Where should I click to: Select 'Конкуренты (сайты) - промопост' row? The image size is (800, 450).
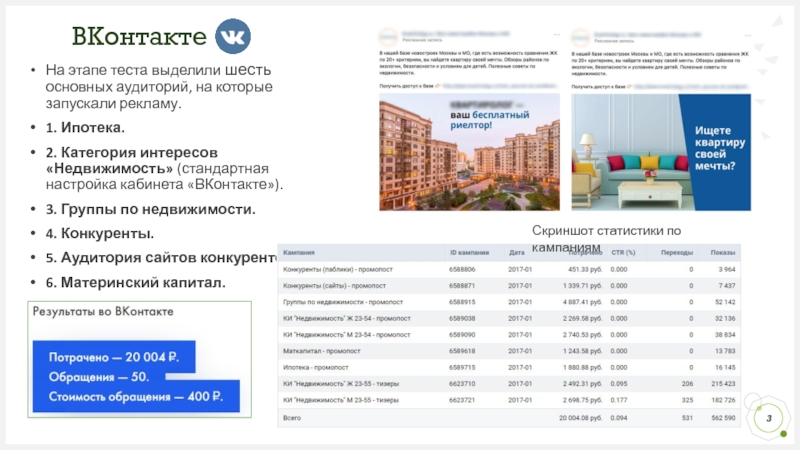(509, 286)
